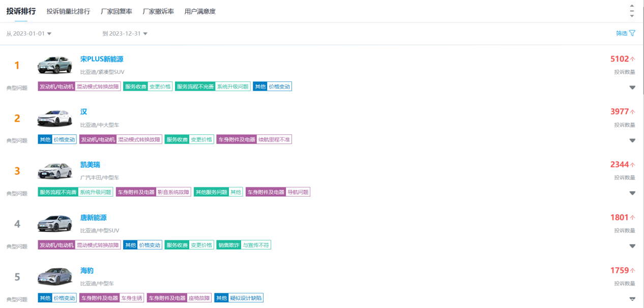Screen dimensions: 644x308
Task: Open the 凯美瑞 model link
Action: [x=91, y=165]
